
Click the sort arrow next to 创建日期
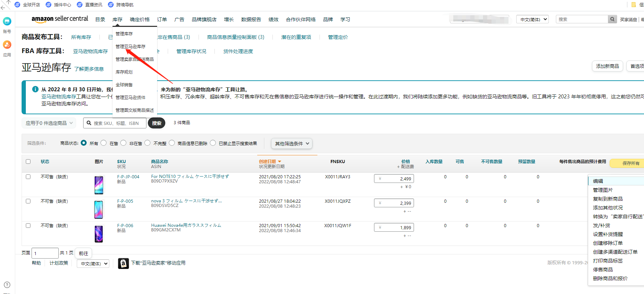[x=280, y=162]
